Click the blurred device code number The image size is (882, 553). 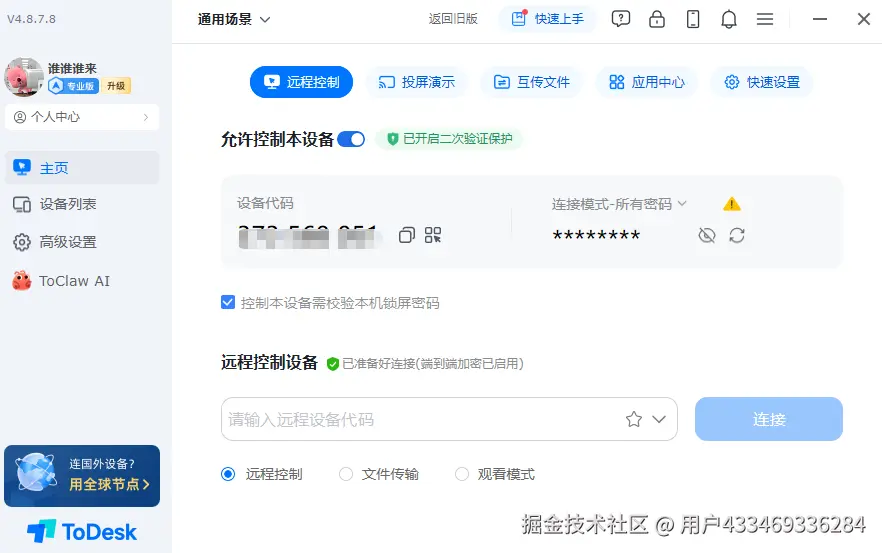308,235
